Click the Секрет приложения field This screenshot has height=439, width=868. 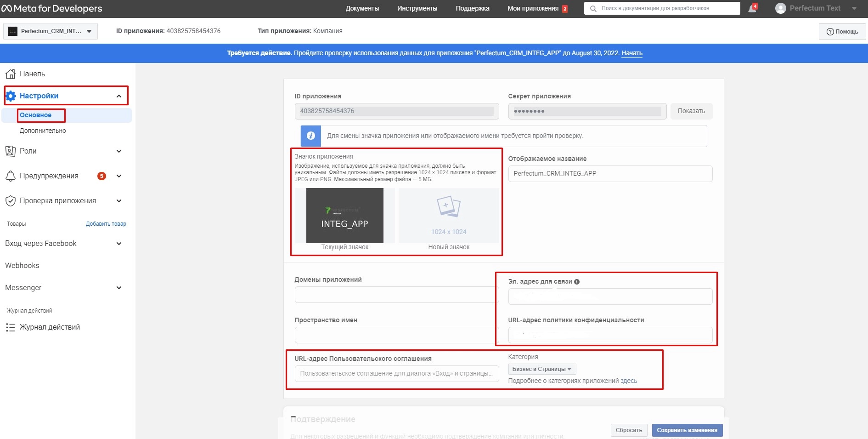pyautogui.click(x=587, y=111)
